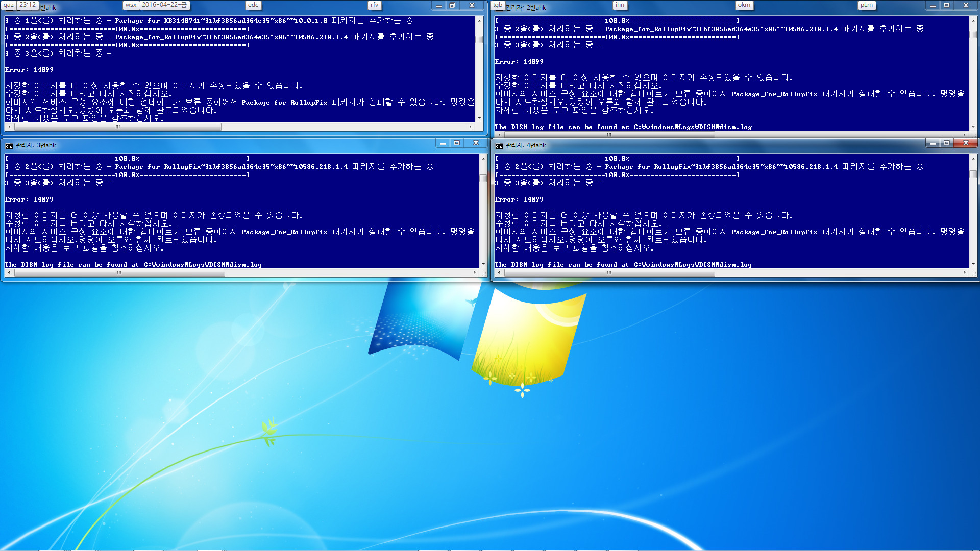Click the 'pLm' overlay label
980x551 pixels.
[x=866, y=5]
